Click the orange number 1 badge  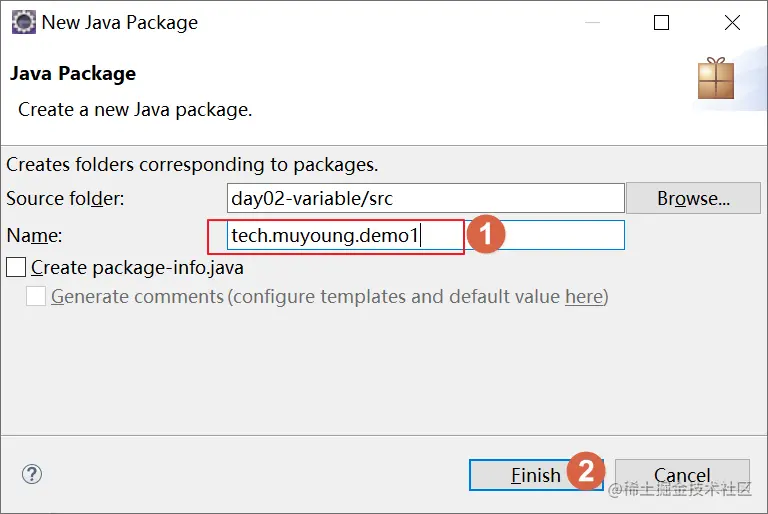pos(485,236)
